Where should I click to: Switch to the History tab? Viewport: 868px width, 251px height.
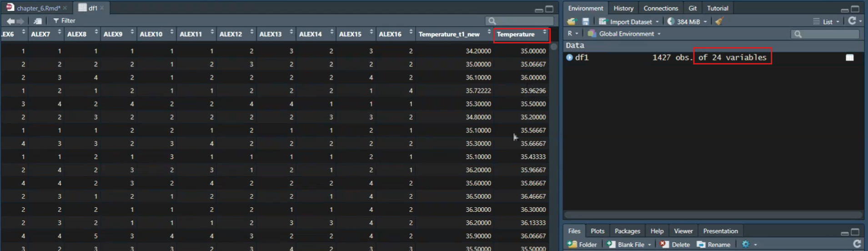(x=623, y=8)
